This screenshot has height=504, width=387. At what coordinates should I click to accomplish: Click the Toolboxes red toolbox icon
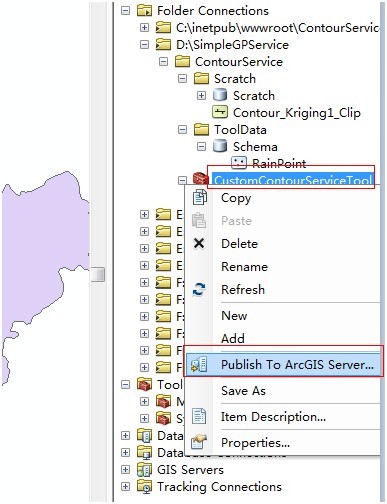tap(144, 385)
